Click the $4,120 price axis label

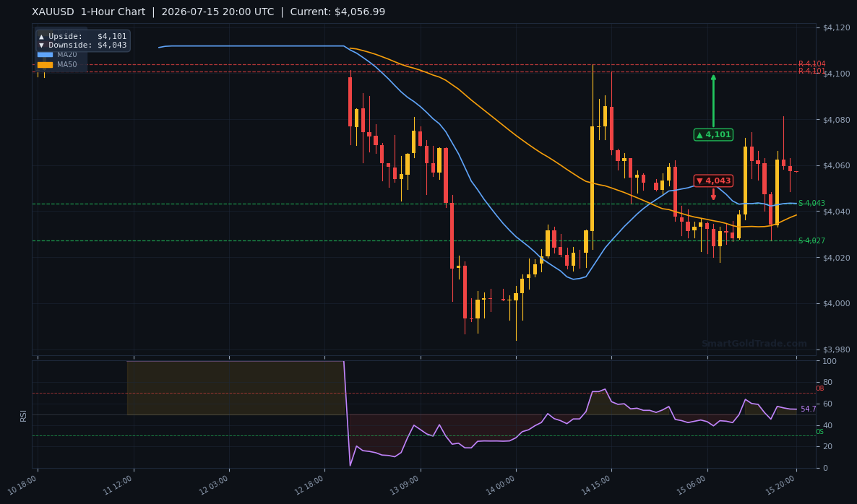pos(836,28)
